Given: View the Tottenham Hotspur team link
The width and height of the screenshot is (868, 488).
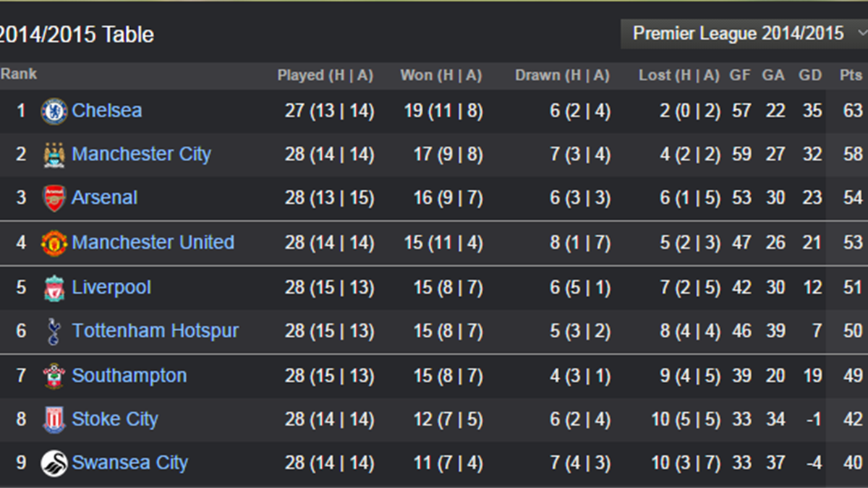Looking at the screenshot, I should point(155,330).
